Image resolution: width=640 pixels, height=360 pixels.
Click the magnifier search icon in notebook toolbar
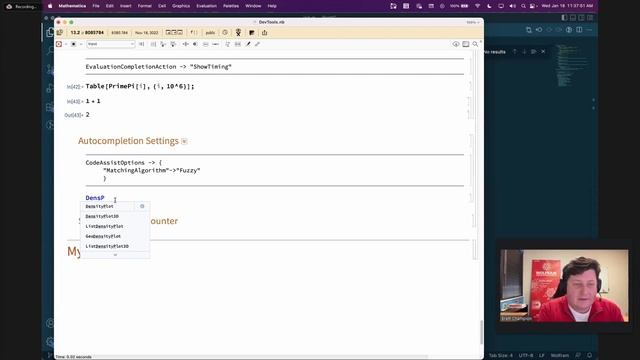(x=475, y=44)
